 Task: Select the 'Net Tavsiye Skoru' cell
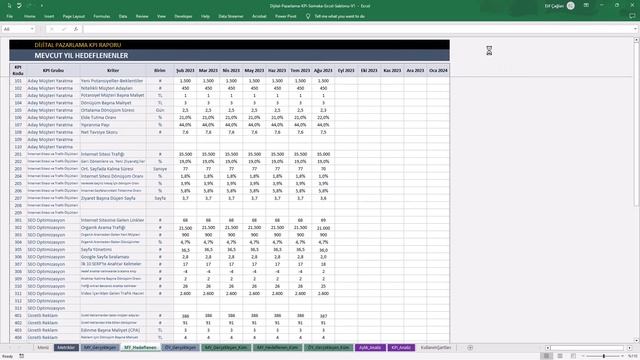[113, 132]
